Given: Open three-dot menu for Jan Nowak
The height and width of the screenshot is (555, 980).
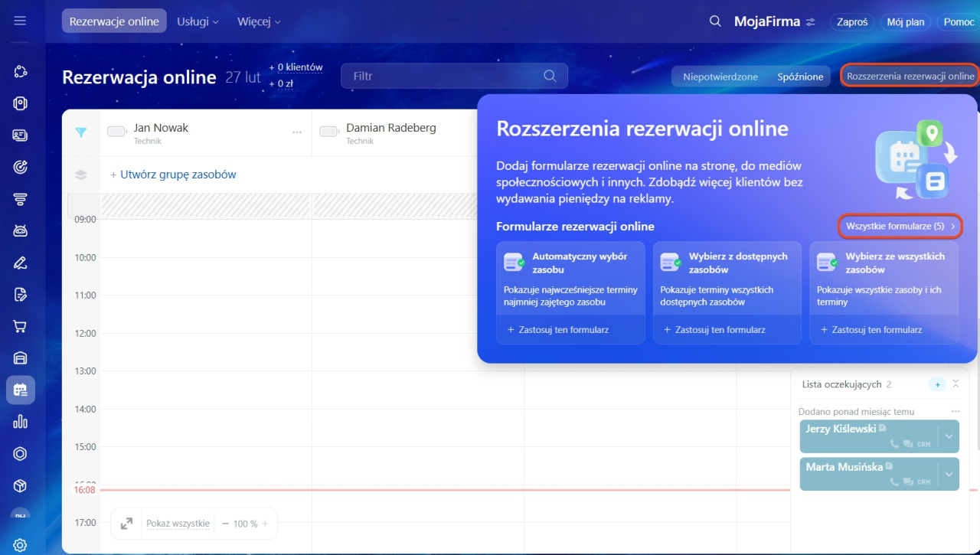Looking at the screenshot, I should pos(297,132).
